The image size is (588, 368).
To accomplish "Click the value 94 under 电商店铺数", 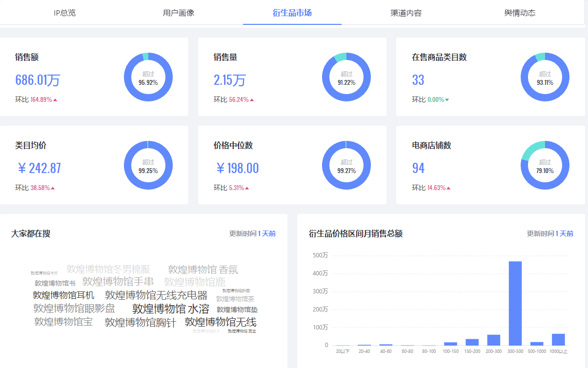I will point(418,168).
